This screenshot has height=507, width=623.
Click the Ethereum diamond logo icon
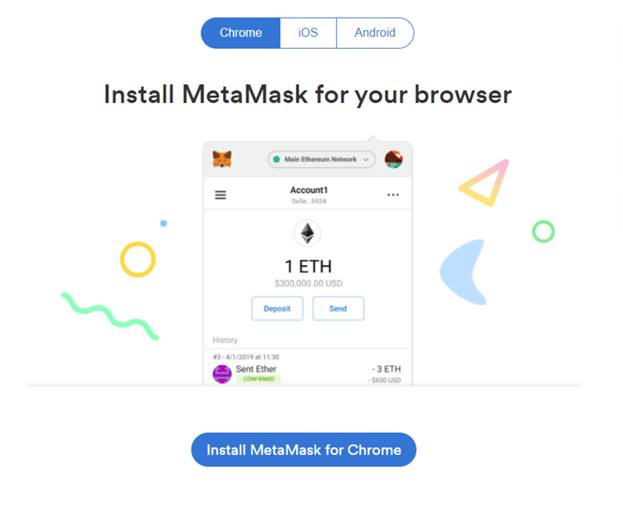pyautogui.click(x=307, y=233)
